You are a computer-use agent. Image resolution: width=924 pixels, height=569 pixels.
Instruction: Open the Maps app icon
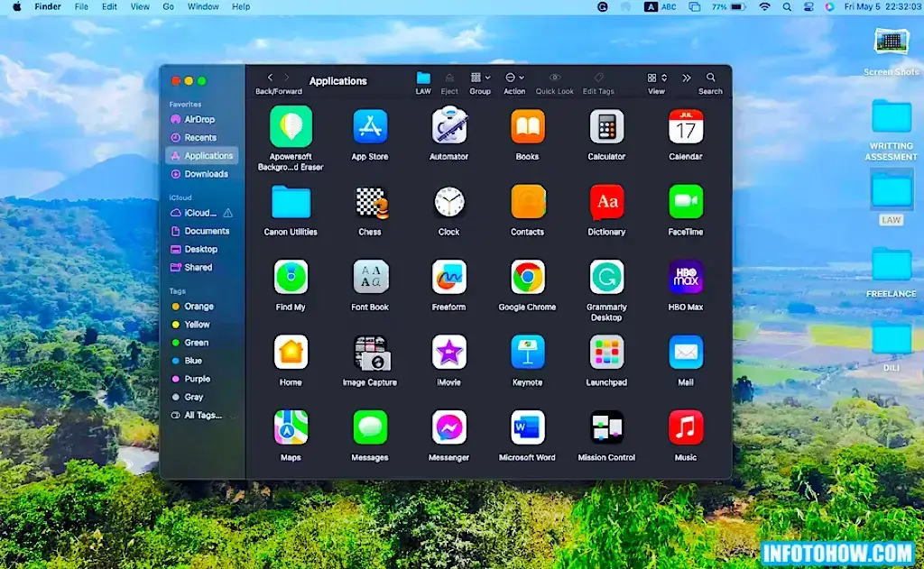(291, 427)
